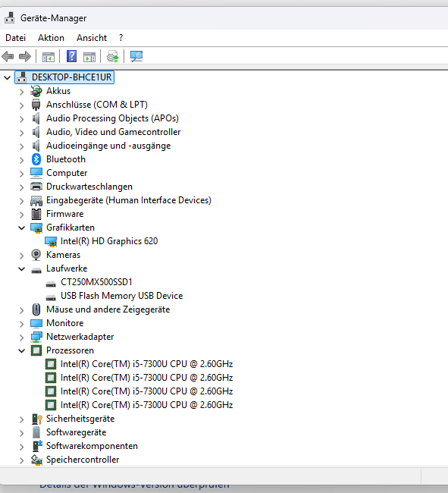Open the blue Help question-mark toolbar icon
Image resolution: width=448 pixels, height=493 pixels.
(x=71, y=57)
